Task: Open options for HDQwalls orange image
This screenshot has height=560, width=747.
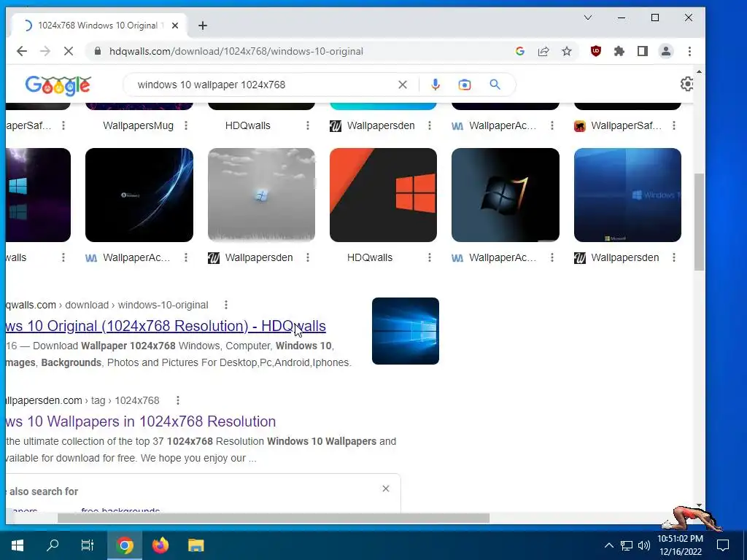Action: click(x=429, y=257)
